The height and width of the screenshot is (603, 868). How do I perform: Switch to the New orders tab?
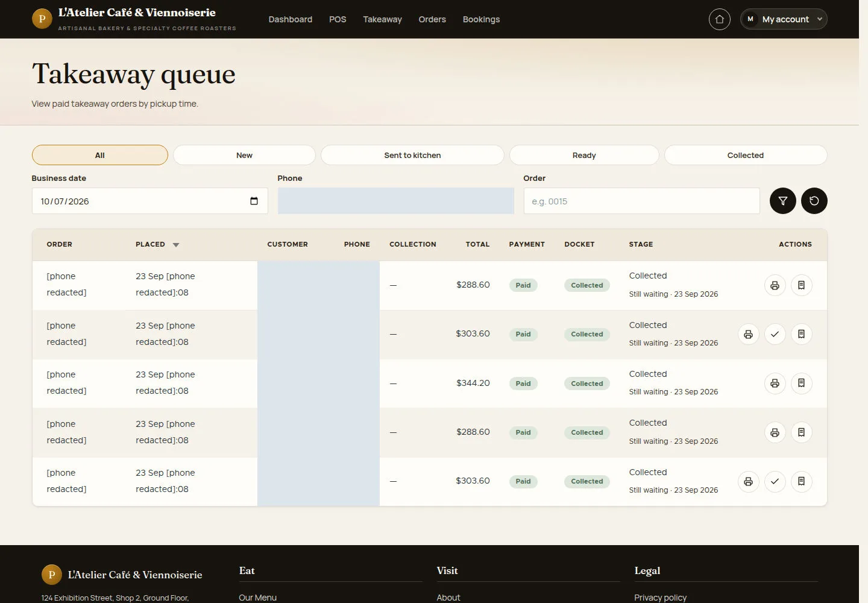(x=244, y=155)
